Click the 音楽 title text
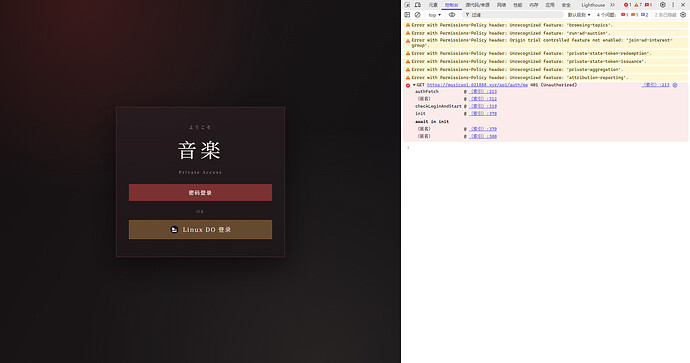 click(x=199, y=150)
